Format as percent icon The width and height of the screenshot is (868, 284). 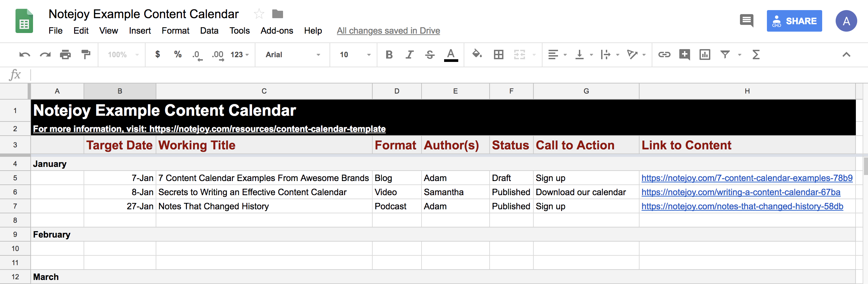[178, 54]
